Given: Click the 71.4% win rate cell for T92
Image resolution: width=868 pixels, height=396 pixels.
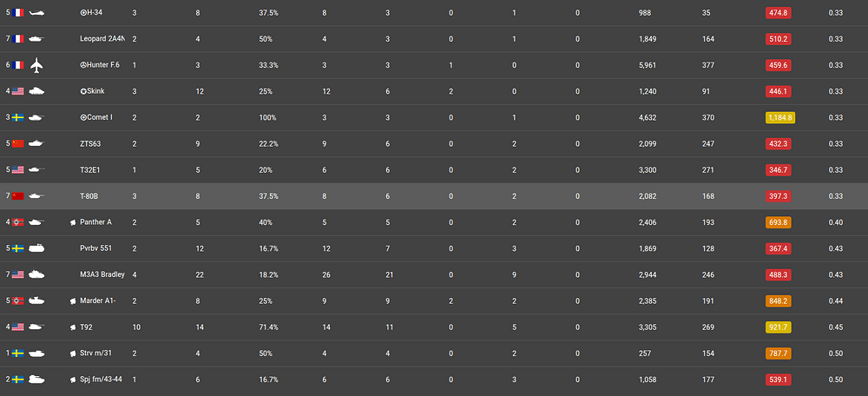Looking at the screenshot, I should point(268,327).
